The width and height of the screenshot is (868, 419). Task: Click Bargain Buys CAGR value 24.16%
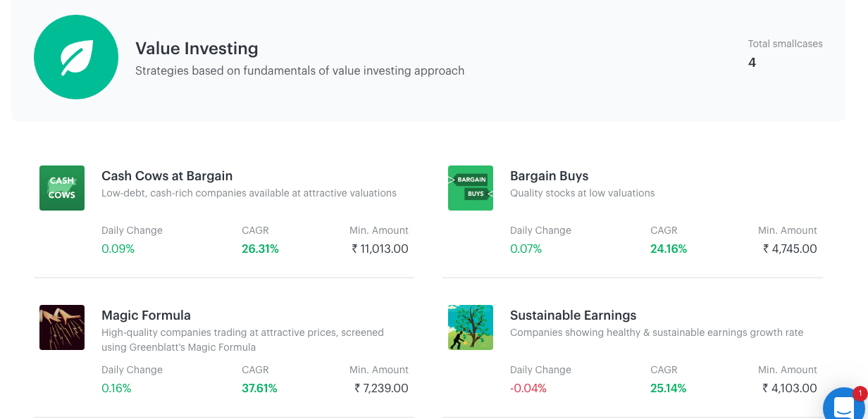[669, 249]
